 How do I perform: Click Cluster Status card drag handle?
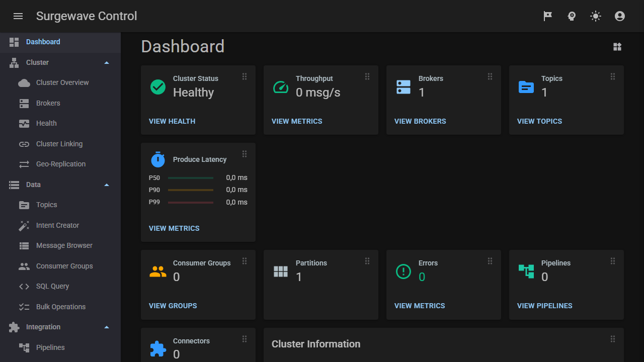tap(245, 76)
